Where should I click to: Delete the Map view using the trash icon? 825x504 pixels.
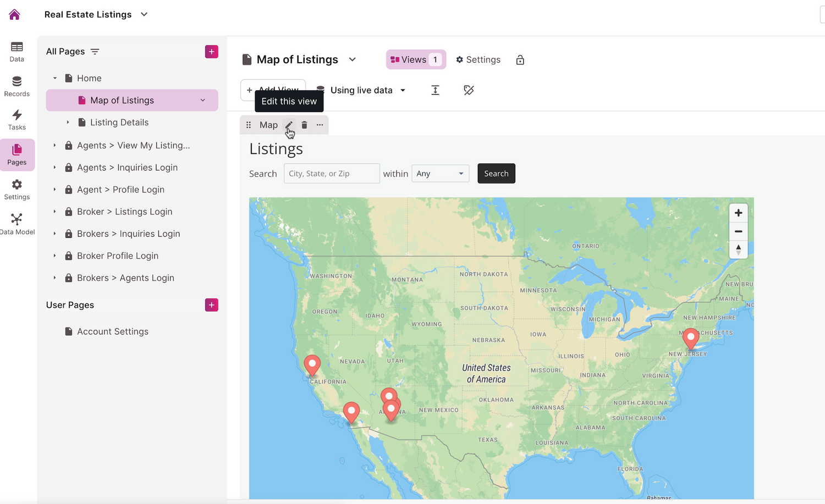point(304,125)
